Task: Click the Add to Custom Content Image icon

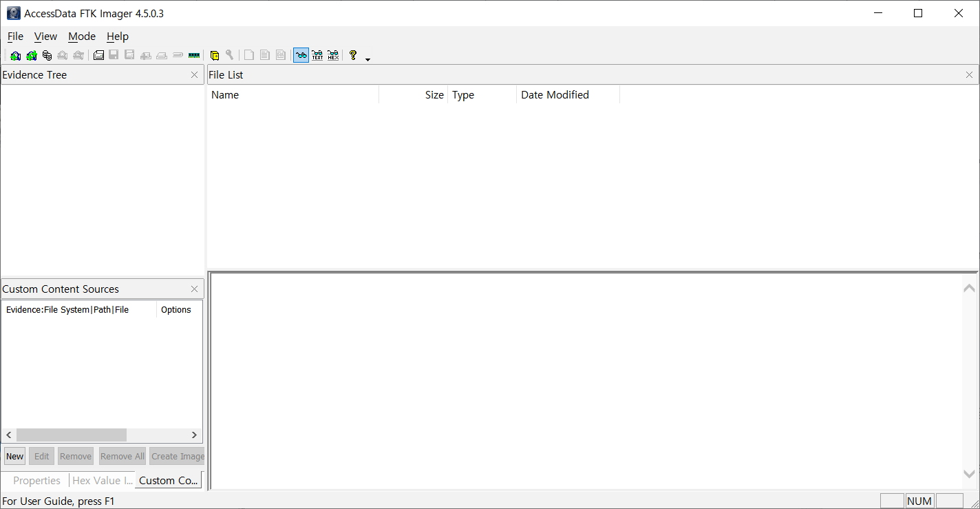Action: point(146,56)
